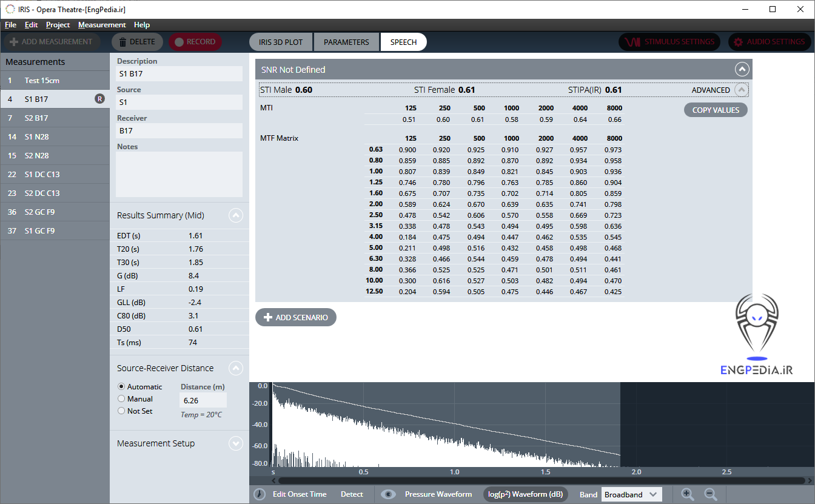The height and width of the screenshot is (504, 815).
Task: Select the Not Set radio button
Action: 121,411
